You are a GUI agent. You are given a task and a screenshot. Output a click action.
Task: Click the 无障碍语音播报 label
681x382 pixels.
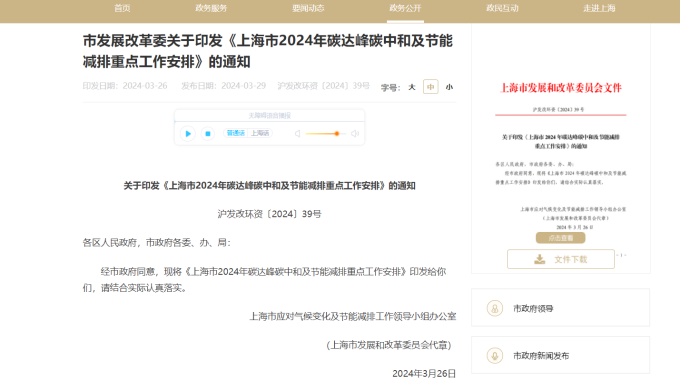point(269,115)
